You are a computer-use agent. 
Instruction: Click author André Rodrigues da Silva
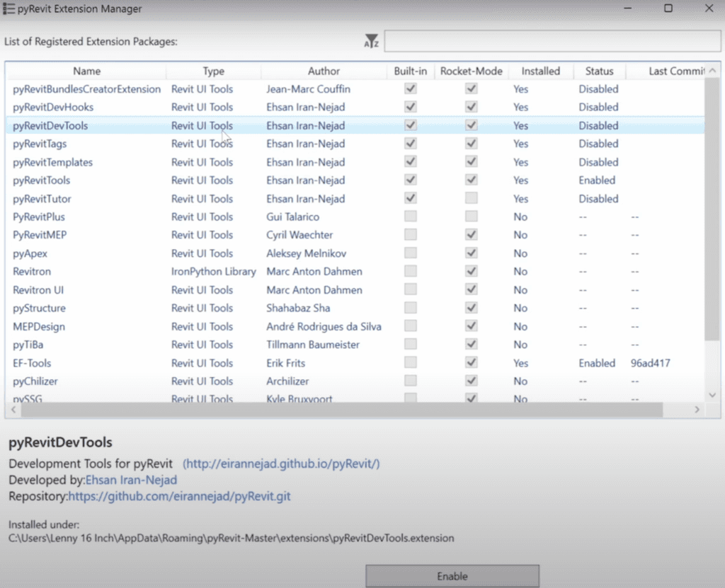pos(324,326)
